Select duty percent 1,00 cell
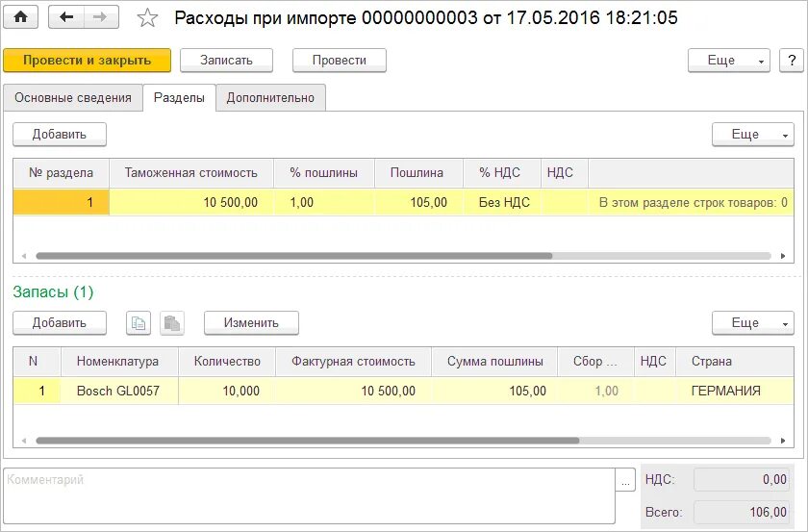The height and width of the screenshot is (532, 808). [324, 203]
